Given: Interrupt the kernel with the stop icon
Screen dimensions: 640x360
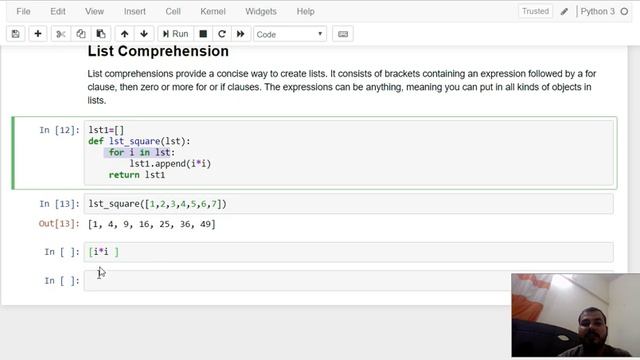Looking at the screenshot, I should [203, 34].
